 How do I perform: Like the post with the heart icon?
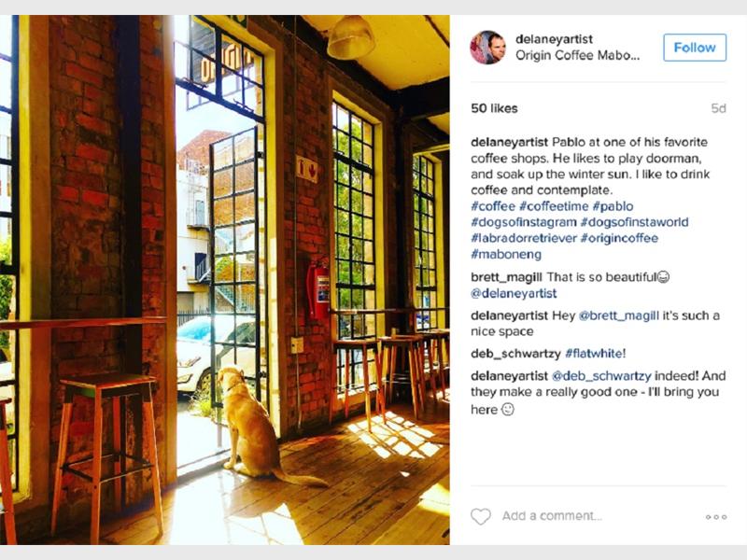(x=480, y=516)
